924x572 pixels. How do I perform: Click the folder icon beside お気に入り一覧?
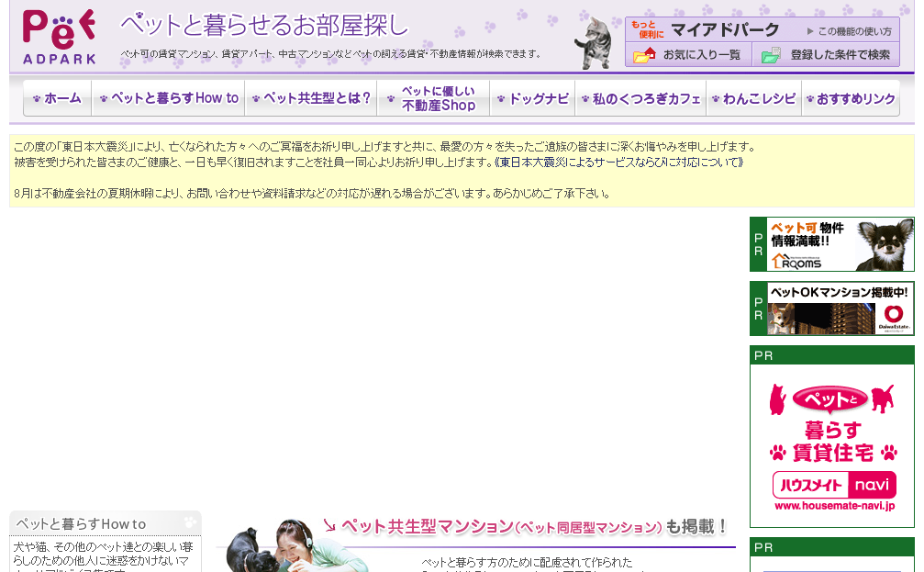[x=644, y=55]
